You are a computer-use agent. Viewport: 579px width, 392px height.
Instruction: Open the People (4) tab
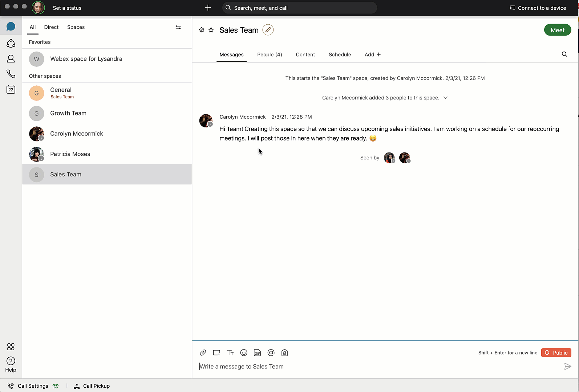click(270, 55)
